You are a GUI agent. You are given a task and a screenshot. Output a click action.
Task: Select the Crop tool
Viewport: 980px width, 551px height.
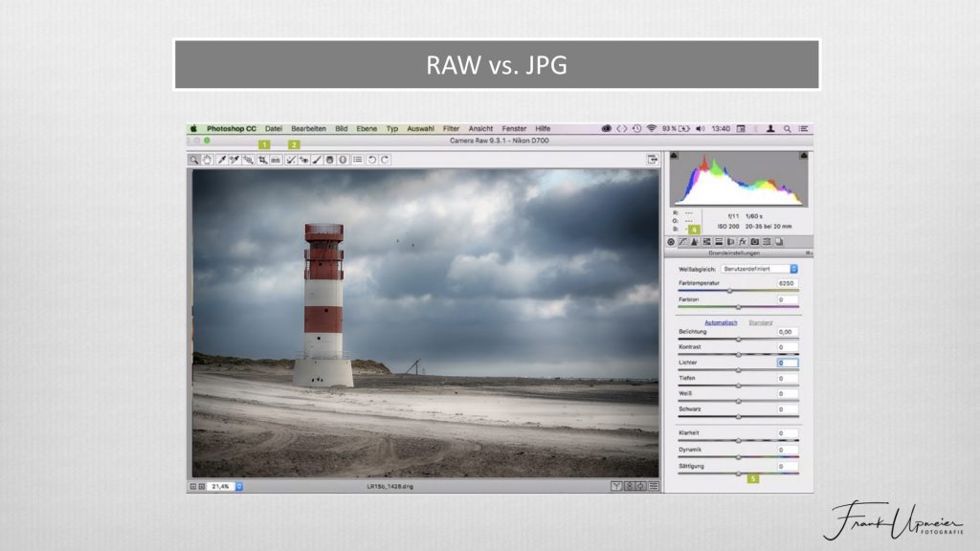coord(262,160)
